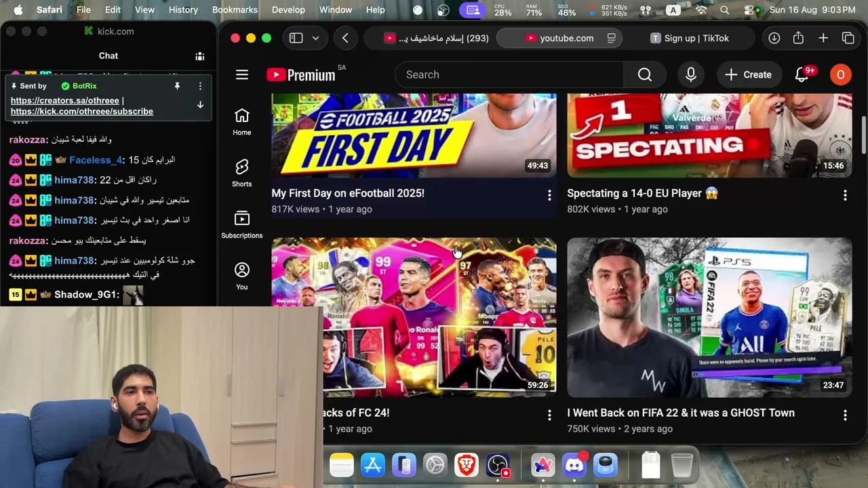Image resolution: width=868 pixels, height=488 pixels.
Task: Open the pinned message options menu
Action: tap(200, 86)
